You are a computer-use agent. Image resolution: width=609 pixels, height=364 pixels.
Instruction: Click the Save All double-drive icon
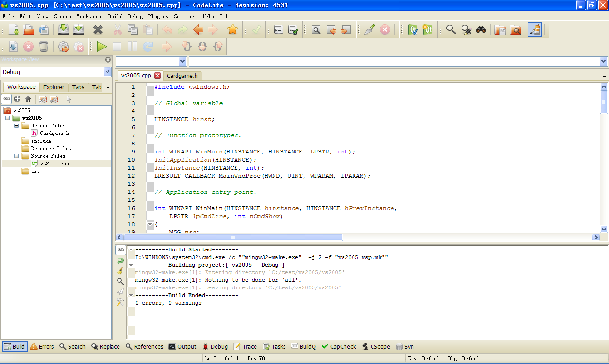click(x=79, y=29)
